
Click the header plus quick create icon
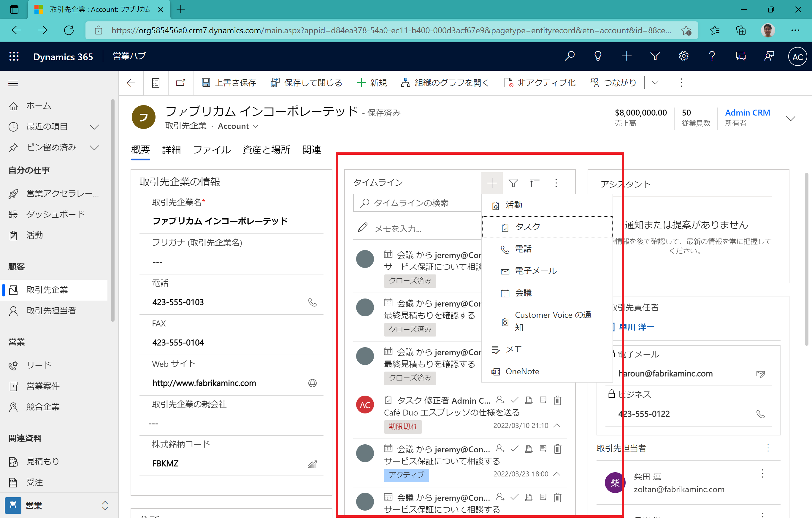coord(626,56)
